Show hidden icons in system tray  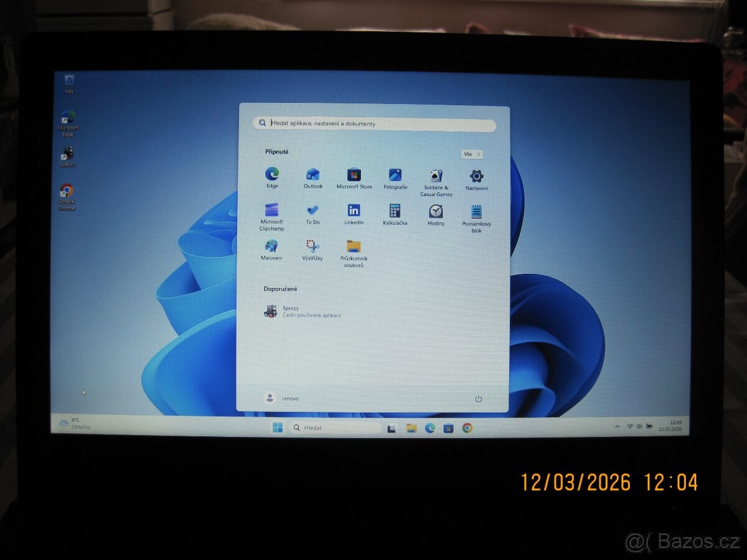[617, 426]
